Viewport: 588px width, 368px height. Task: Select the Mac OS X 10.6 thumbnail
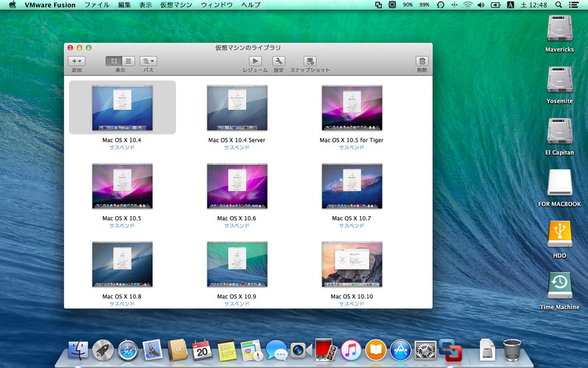tap(237, 186)
